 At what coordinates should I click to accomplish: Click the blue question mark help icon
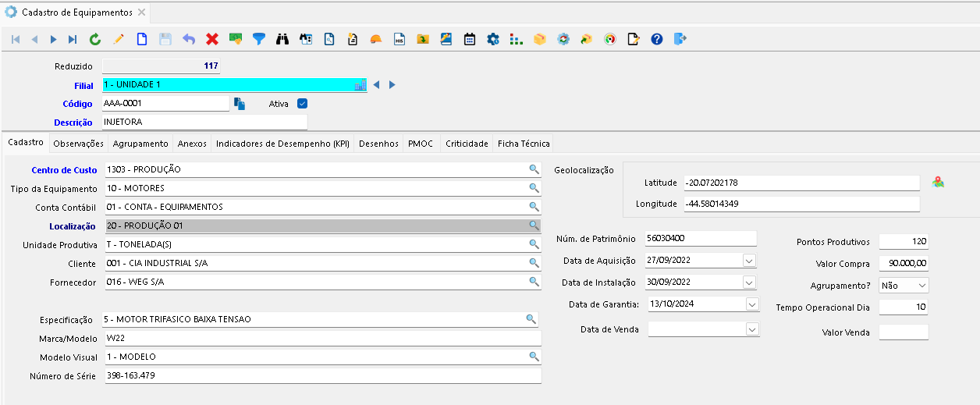656,39
